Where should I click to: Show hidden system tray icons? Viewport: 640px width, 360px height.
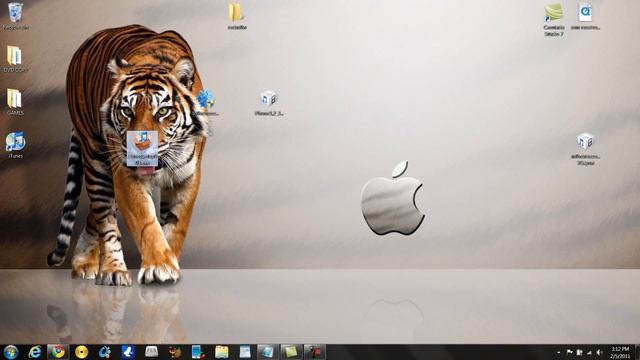[558, 352]
